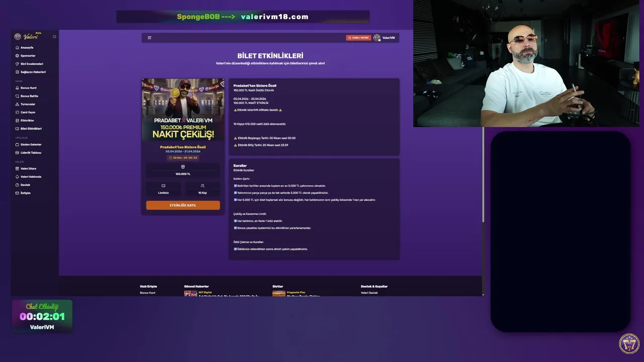Click the 'Etkinlik Başlangıç Tarihi' line
This screenshot has width=644, height=362.
(x=265, y=138)
